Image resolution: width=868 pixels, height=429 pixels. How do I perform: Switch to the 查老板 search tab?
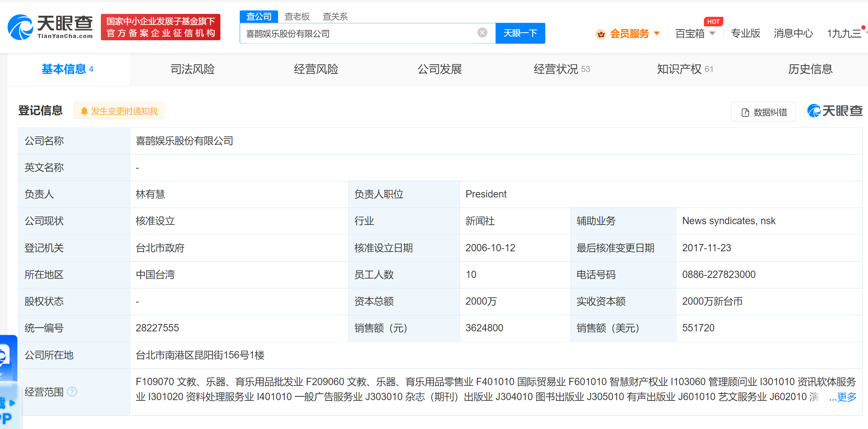coord(297,16)
